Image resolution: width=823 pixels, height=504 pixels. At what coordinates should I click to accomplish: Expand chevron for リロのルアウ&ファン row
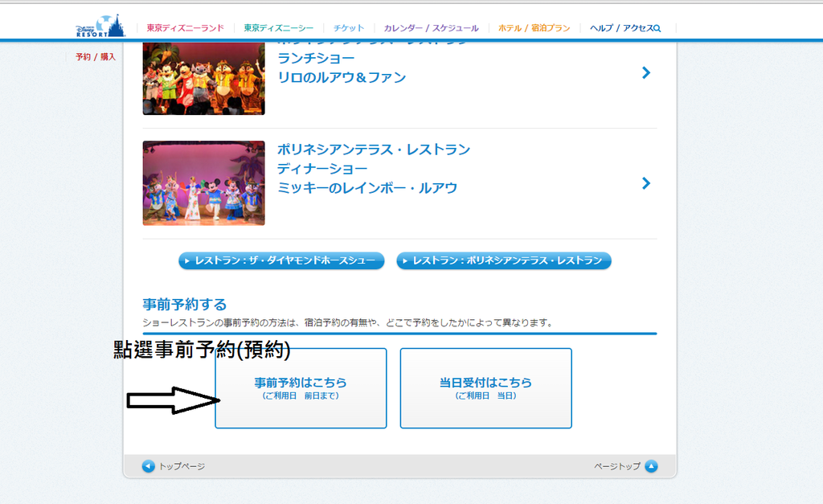click(x=646, y=73)
